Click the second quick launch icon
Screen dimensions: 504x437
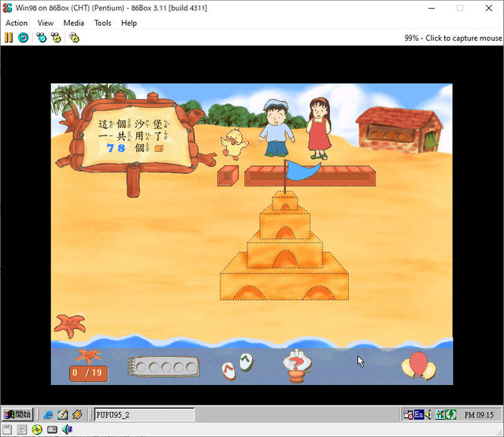pos(63,415)
